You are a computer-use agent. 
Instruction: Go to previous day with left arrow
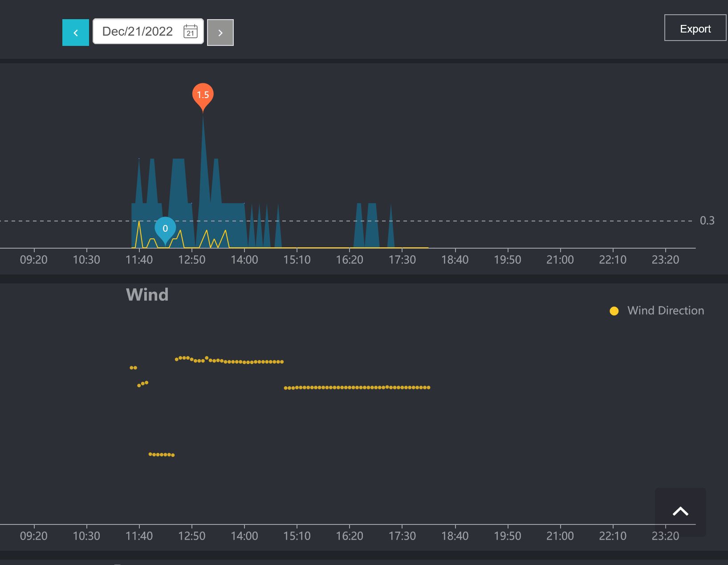click(x=75, y=33)
